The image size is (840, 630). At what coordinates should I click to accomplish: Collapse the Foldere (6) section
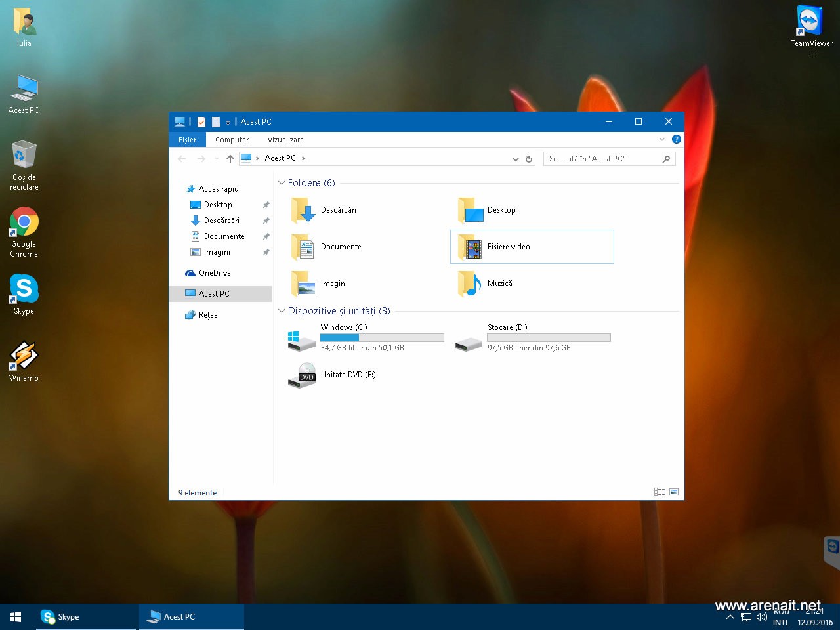pos(282,183)
